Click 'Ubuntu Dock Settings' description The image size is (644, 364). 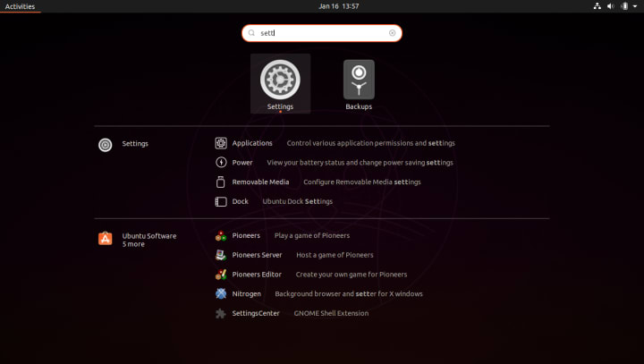tap(297, 201)
